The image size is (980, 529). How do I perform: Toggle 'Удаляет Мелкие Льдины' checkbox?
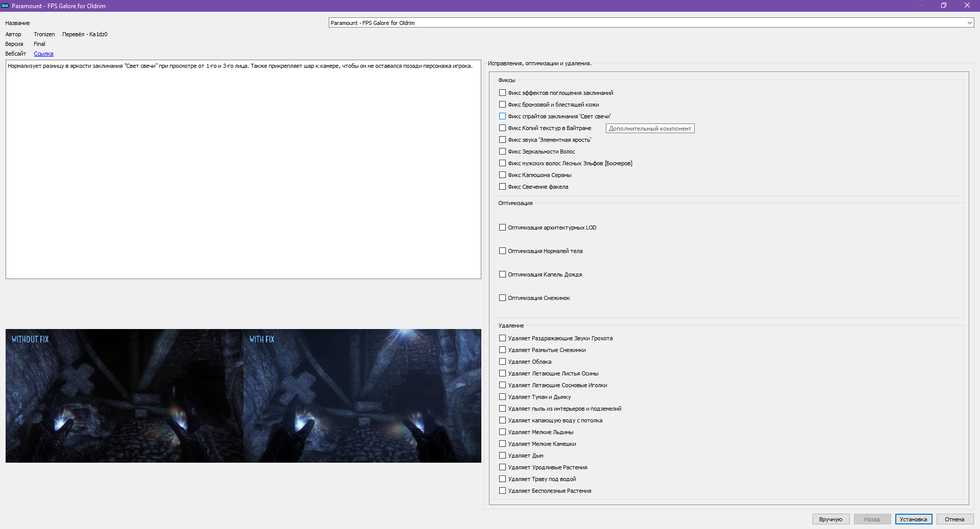coord(502,432)
